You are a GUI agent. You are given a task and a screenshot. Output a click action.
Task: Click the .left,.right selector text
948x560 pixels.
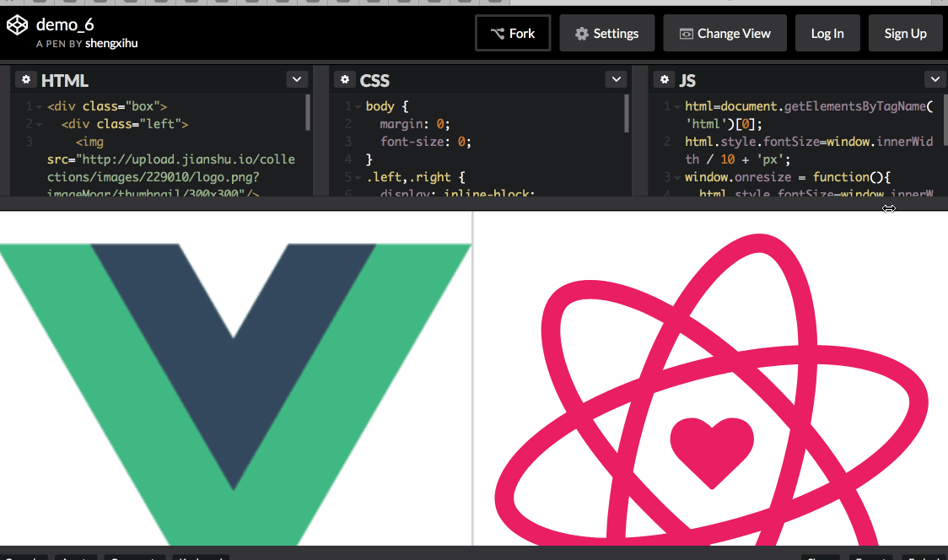[x=408, y=177]
